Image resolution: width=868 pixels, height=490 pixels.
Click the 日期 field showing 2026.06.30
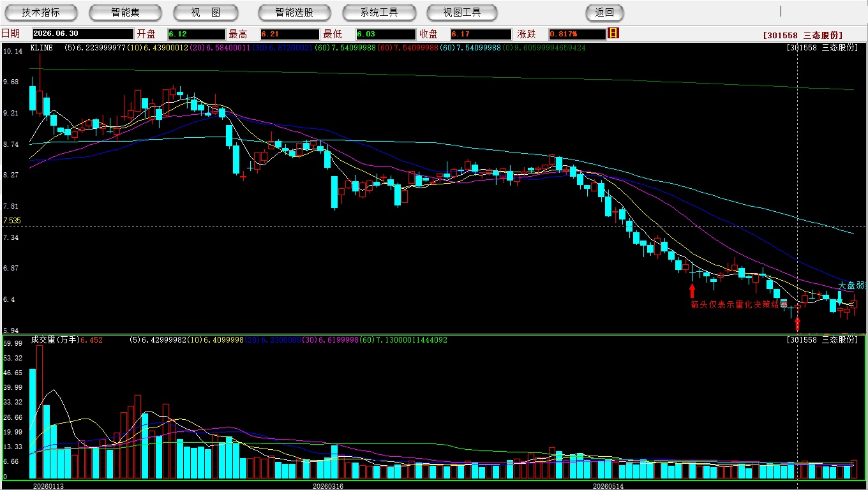click(x=83, y=34)
